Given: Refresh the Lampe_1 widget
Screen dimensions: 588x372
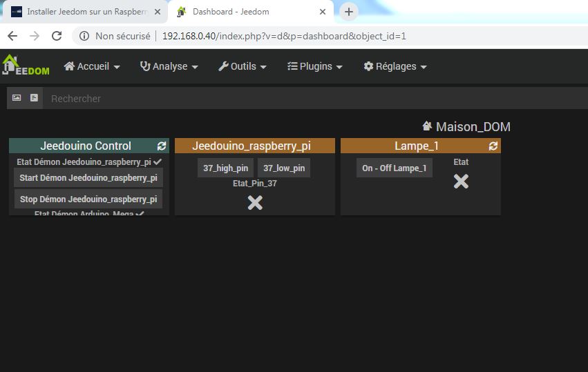Looking at the screenshot, I should coord(493,146).
